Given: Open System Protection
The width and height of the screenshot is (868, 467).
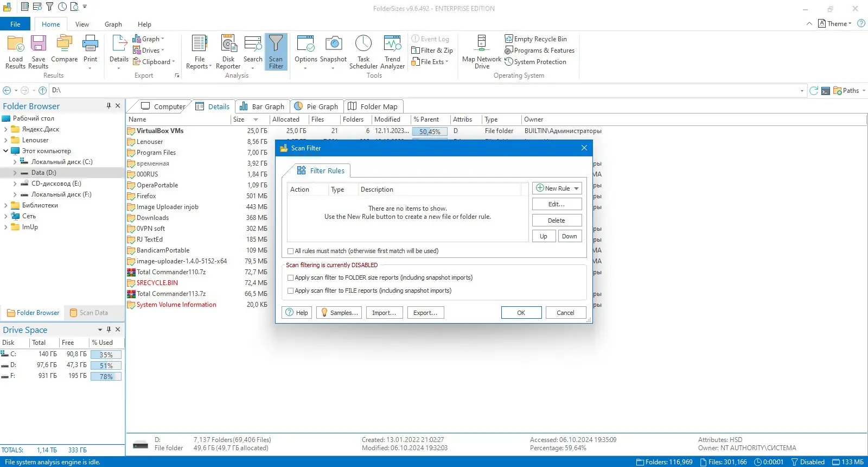Looking at the screenshot, I should pyautogui.click(x=535, y=62).
